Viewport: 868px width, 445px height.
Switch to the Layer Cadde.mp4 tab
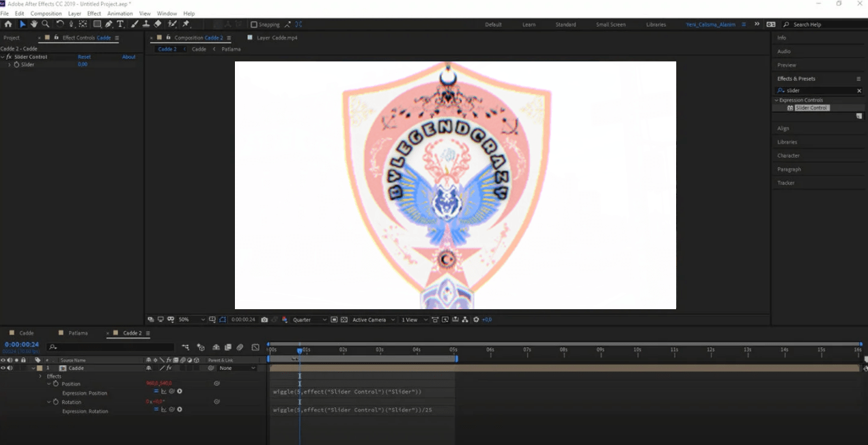(x=277, y=38)
